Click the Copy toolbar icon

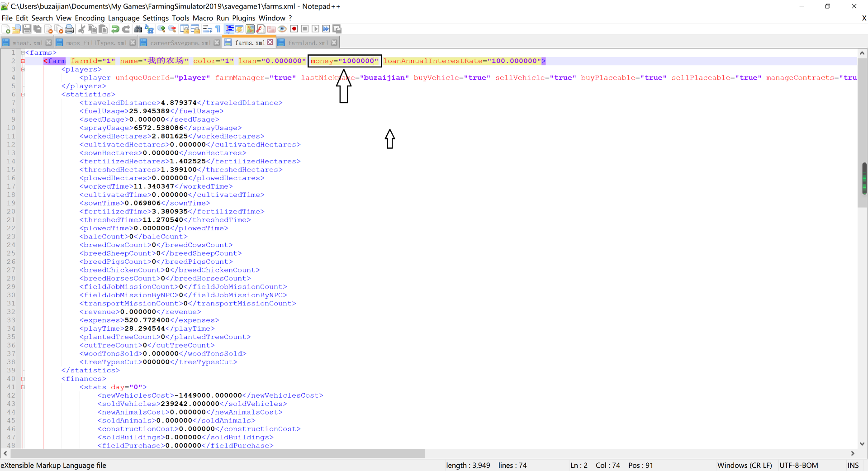tap(92, 29)
